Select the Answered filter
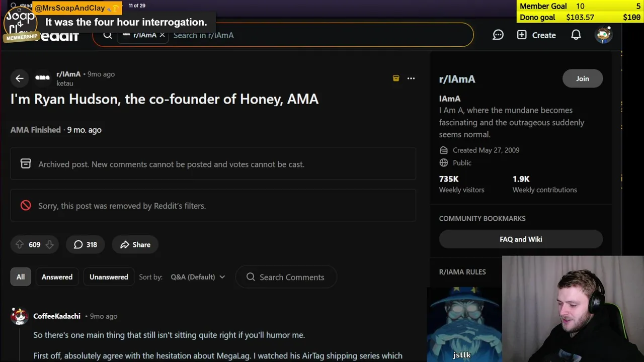Image resolution: width=644 pixels, height=362 pixels. point(57,277)
